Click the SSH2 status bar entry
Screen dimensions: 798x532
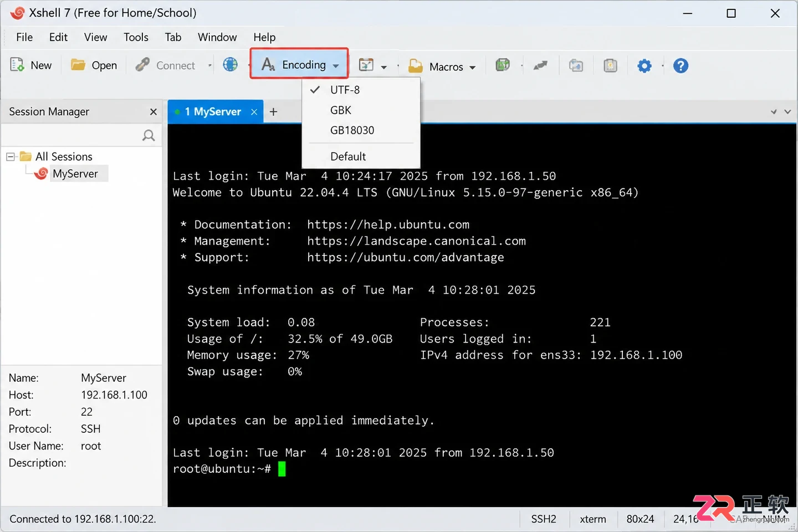click(544, 519)
